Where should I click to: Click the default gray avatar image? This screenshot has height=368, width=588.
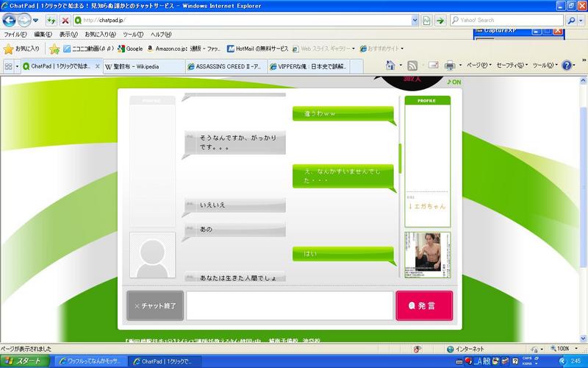pyautogui.click(x=152, y=255)
